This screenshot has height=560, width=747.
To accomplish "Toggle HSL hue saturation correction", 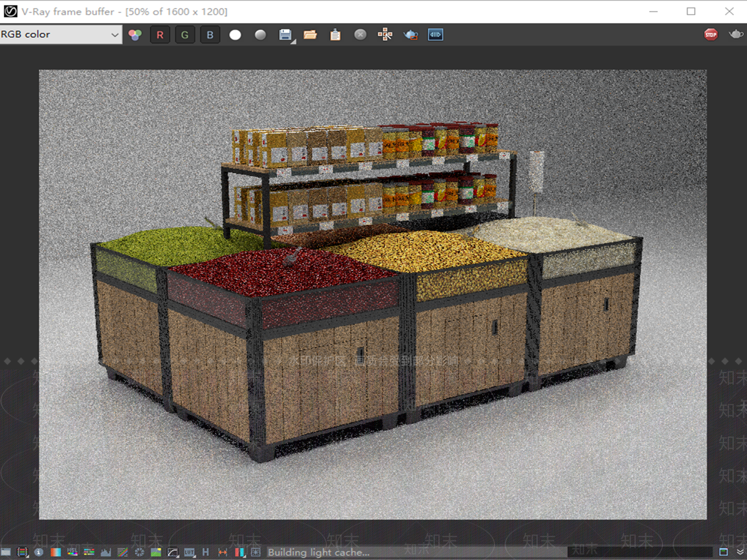I will pos(72,553).
